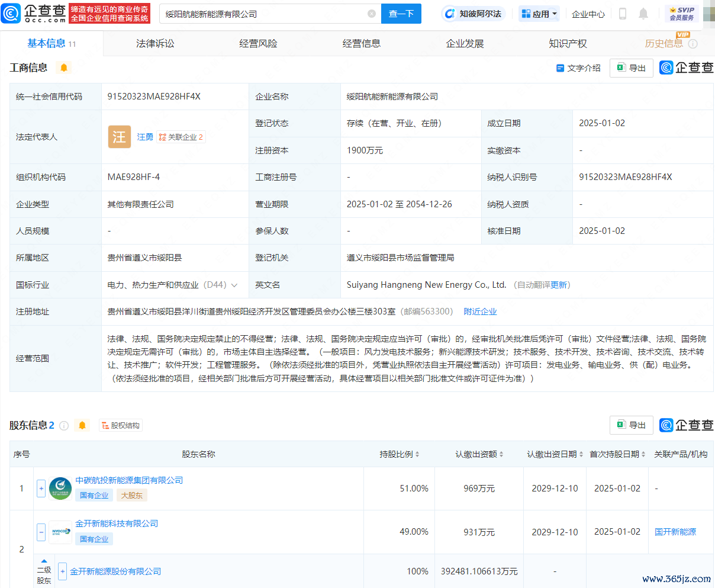Viewport: 715px width, 588px height.
Task: Click 国有企业 tag under 中碳航投新能源集团有限公司
Action: (x=94, y=495)
